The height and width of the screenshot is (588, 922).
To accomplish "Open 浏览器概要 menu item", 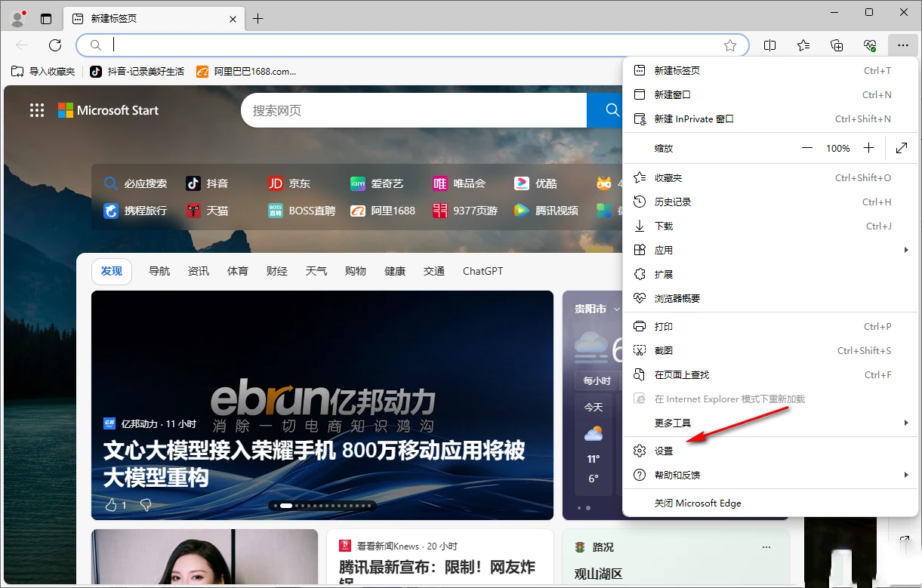I will (770, 298).
